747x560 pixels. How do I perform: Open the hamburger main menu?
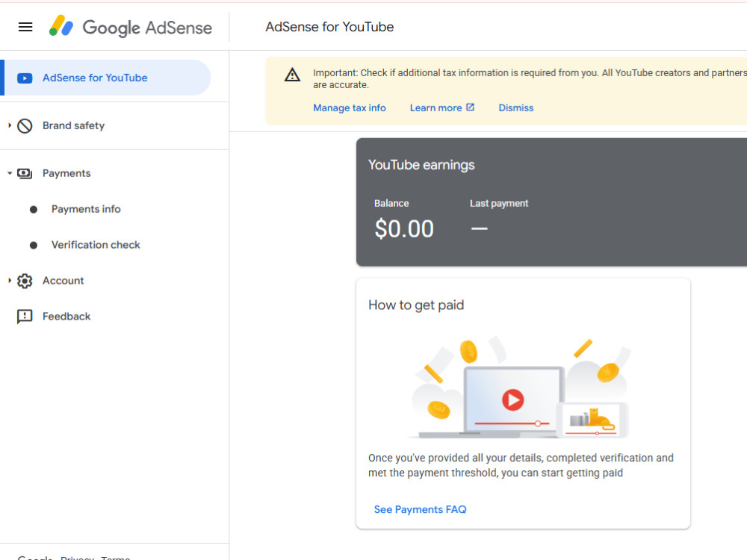25,27
